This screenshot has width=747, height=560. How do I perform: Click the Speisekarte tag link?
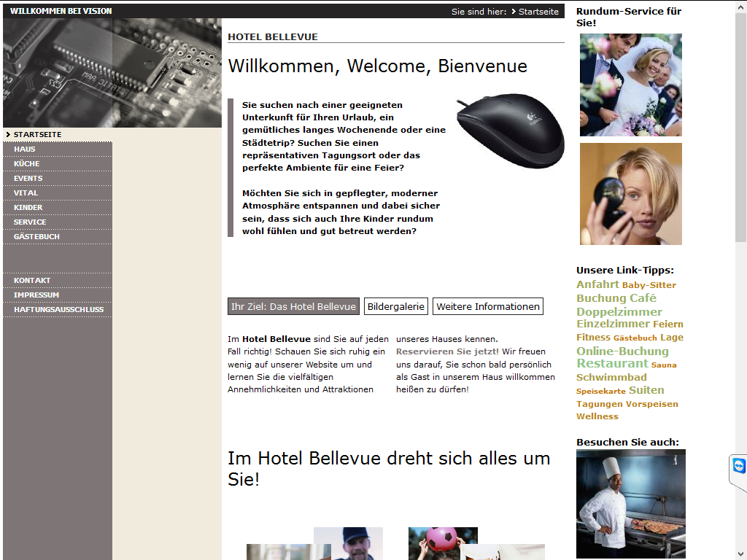pyautogui.click(x=601, y=392)
